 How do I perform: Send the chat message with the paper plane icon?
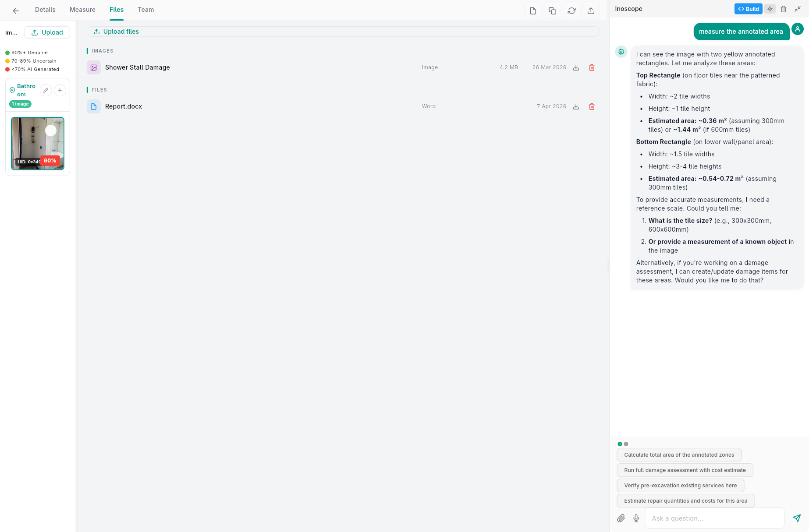pyautogui.click(x=797, y=518)
